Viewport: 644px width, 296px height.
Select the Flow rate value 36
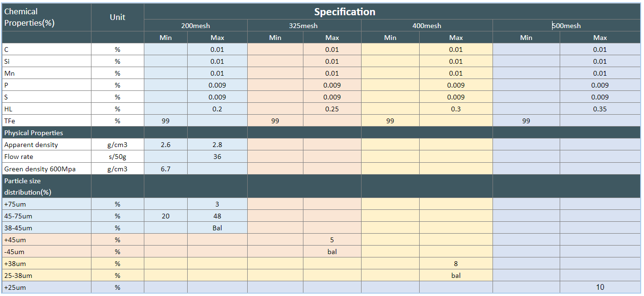[x=217, y=157]
